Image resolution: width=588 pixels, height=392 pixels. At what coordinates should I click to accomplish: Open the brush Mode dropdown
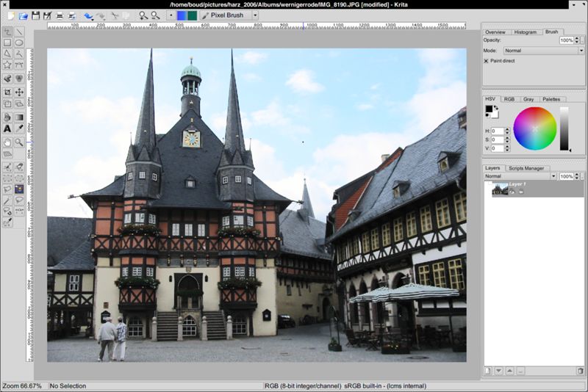(x=544, y=51)
